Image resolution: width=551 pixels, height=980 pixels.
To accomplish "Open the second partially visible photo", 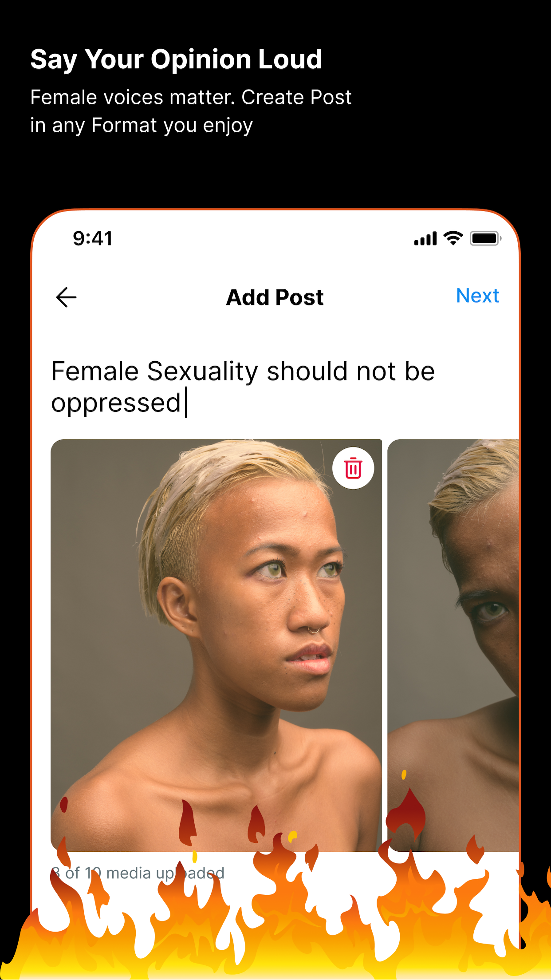I will pyautogui.click(x=453, y=645).
